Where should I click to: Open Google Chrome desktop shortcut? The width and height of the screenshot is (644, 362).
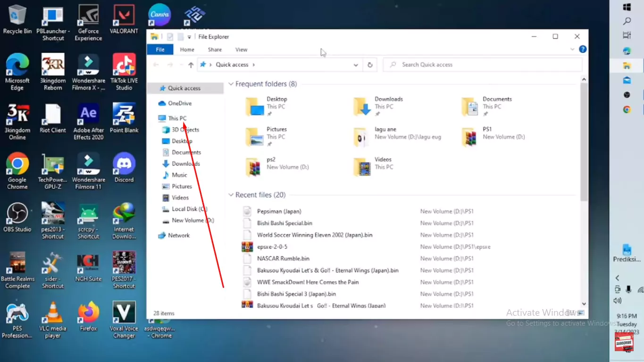[17, 171]
